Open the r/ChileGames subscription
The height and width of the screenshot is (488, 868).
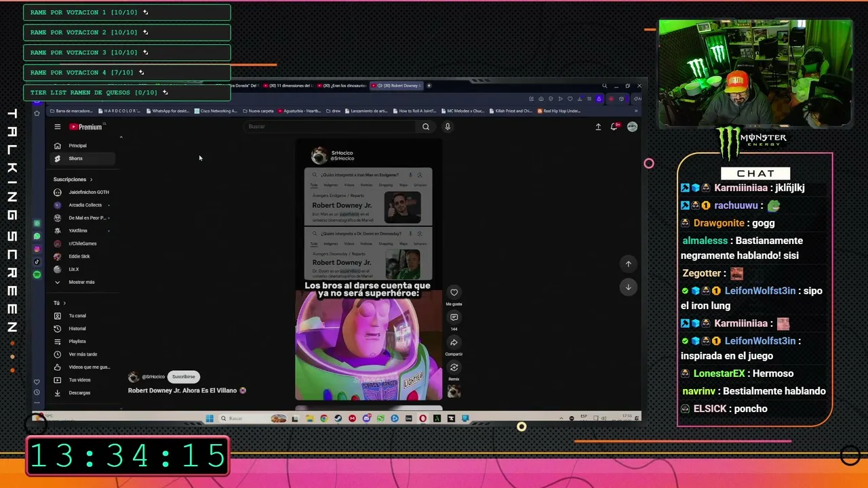tap(82, 243)
